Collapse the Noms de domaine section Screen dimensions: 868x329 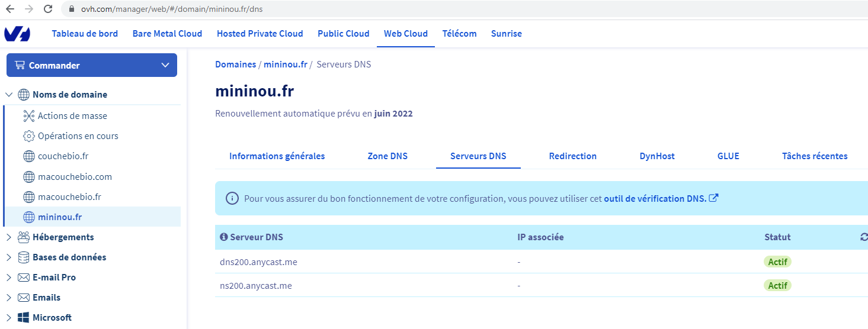9,95
